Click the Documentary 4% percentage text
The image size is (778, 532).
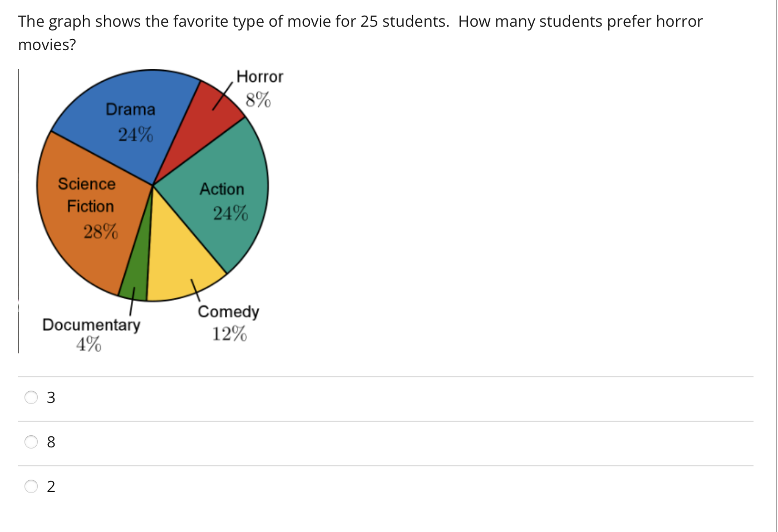pyautogui.click(x=88, y=345)
